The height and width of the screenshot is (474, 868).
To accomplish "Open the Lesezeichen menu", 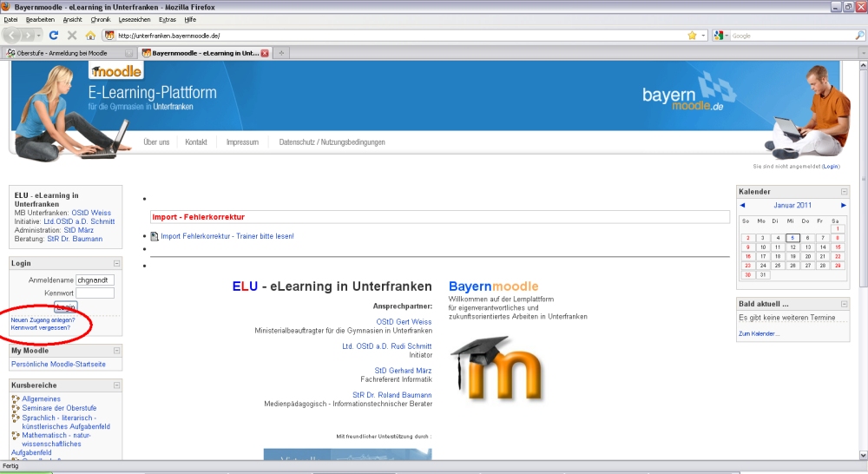I will 135,19.
